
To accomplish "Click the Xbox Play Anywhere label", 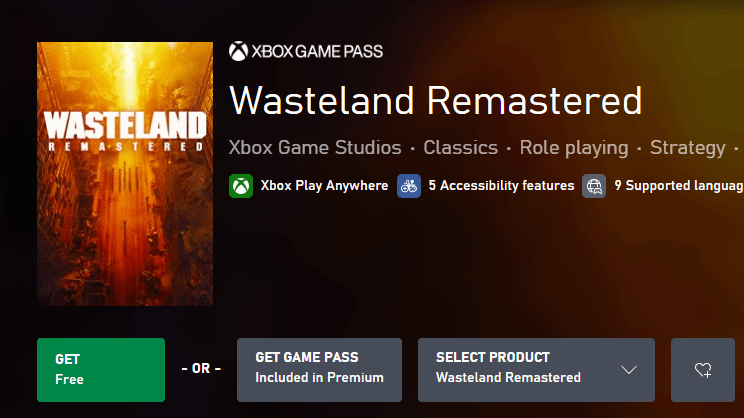I will tap(324, 186).
